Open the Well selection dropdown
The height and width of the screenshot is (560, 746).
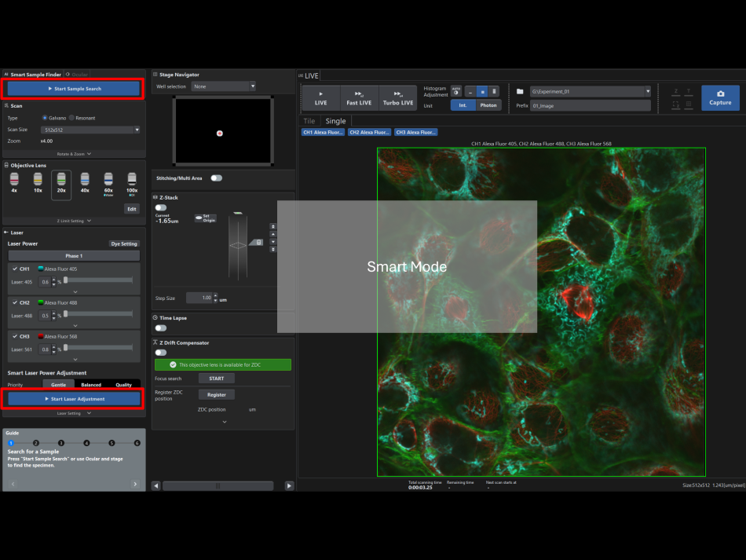(223, 86)
